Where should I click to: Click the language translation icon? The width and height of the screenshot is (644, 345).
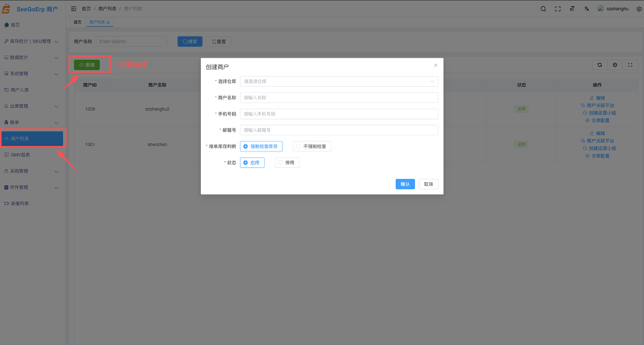(587, 9)
